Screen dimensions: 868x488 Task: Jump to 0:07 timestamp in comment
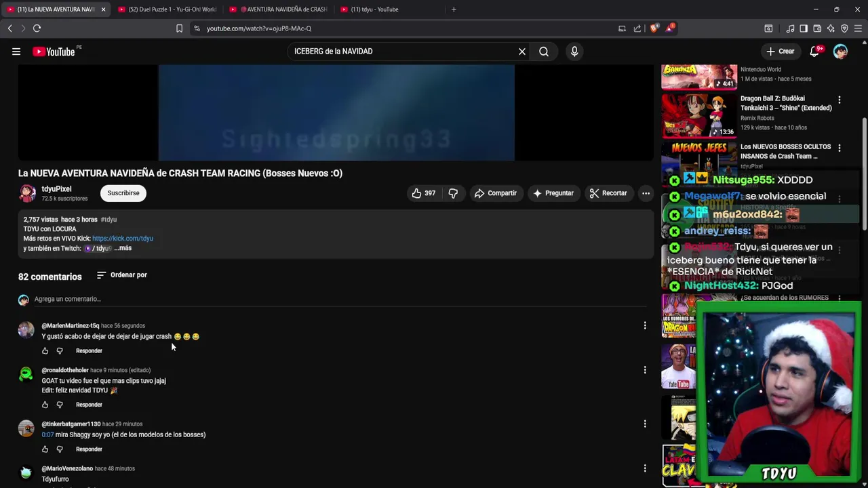(x=47, y=434)
